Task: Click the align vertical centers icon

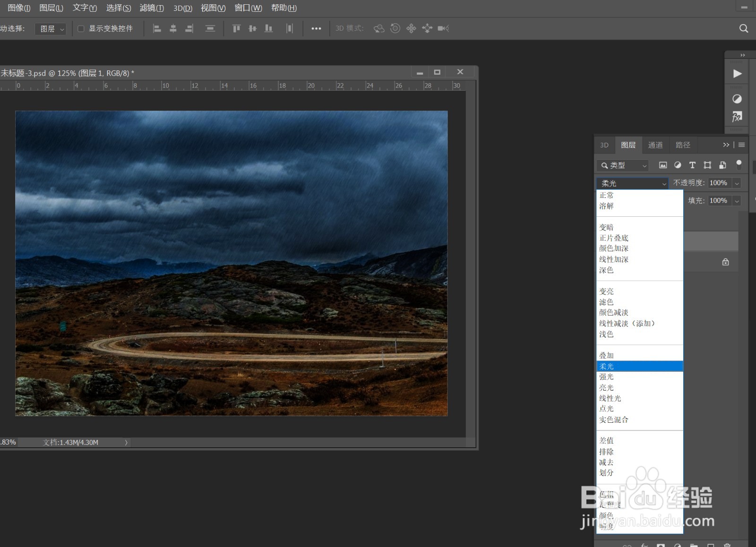Action: pos(252,29)
